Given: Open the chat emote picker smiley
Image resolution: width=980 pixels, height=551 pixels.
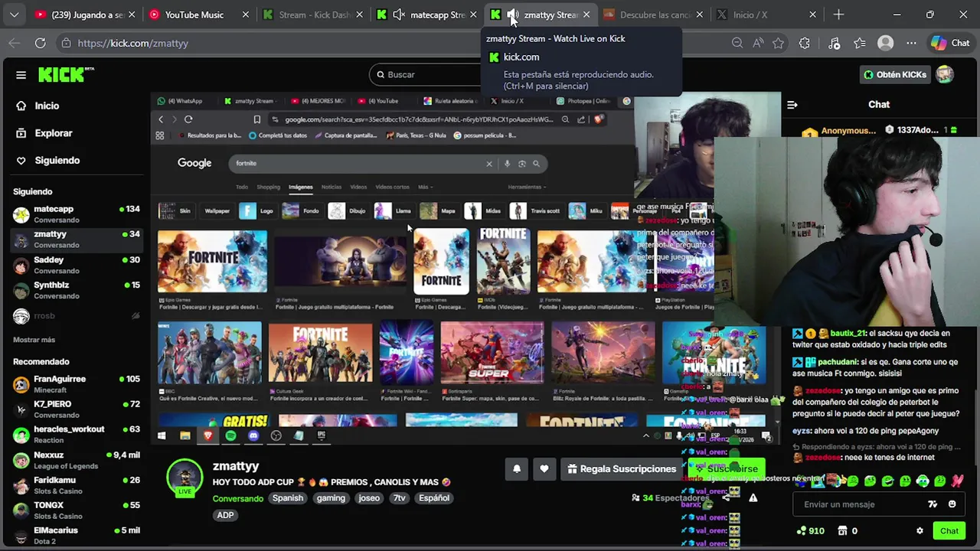Looking at the screenshot, I should click(952, 504).
